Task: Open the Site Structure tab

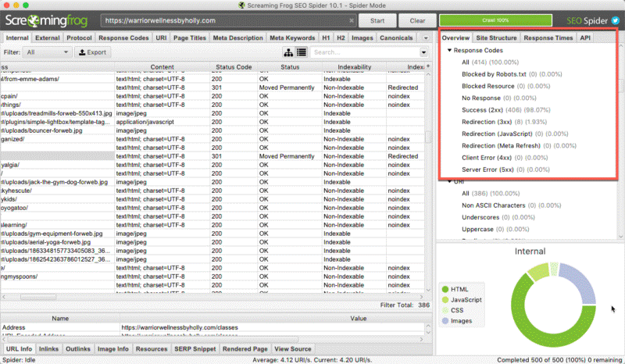Action: [496, 37]
